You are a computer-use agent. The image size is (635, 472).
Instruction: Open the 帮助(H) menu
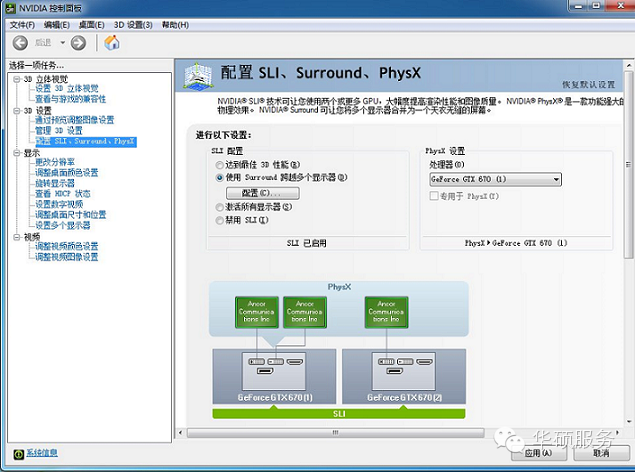click(175, 25)
